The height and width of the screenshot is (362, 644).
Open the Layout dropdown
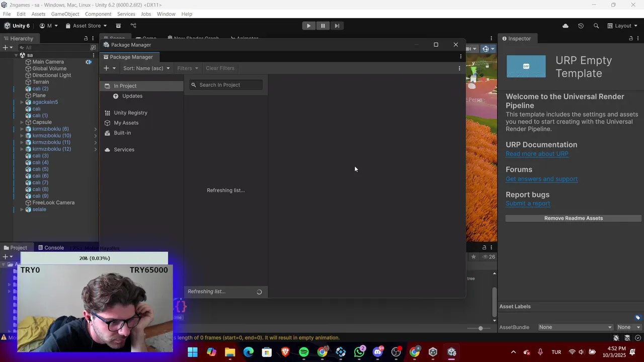(x=622, y=26)
